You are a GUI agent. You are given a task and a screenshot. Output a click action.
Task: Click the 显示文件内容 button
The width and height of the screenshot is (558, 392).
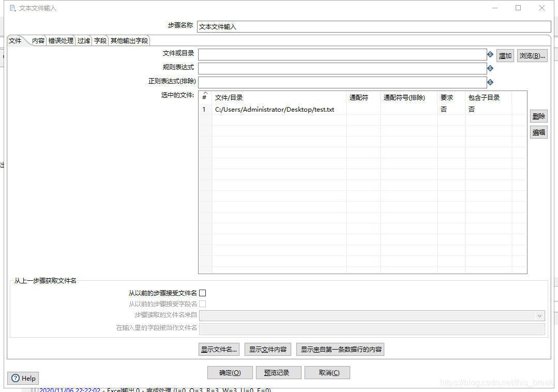pyautogui.click(x=267, y=349)
